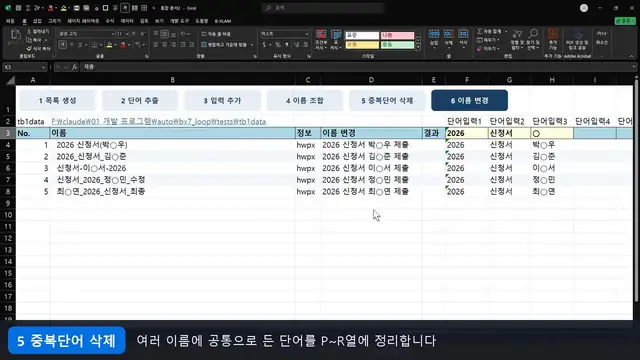
Task: Toggle Align Left for cells
Action: 156,45
